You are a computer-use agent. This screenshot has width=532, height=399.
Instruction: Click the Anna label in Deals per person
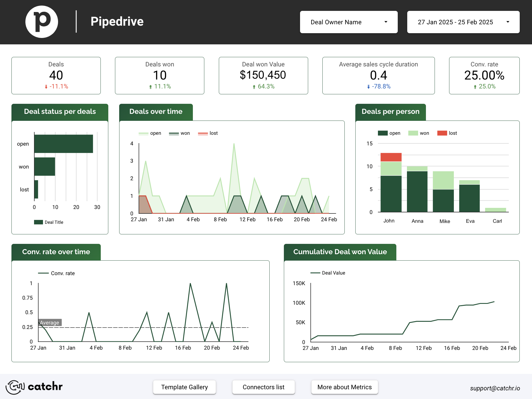point(417,221)
